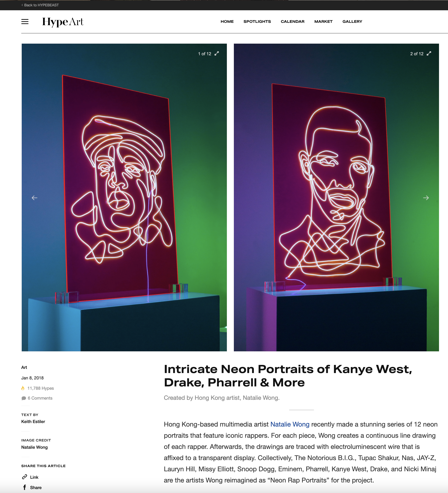The height and width of the screenshot is (493, 448).
Task: Expand first gallery image to fullscreen
Action: coord(217,54)
